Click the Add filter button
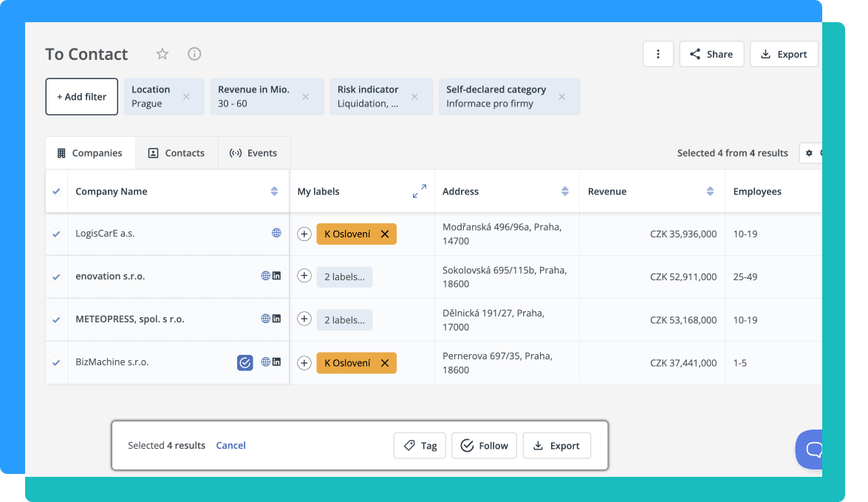 point(82,96)
